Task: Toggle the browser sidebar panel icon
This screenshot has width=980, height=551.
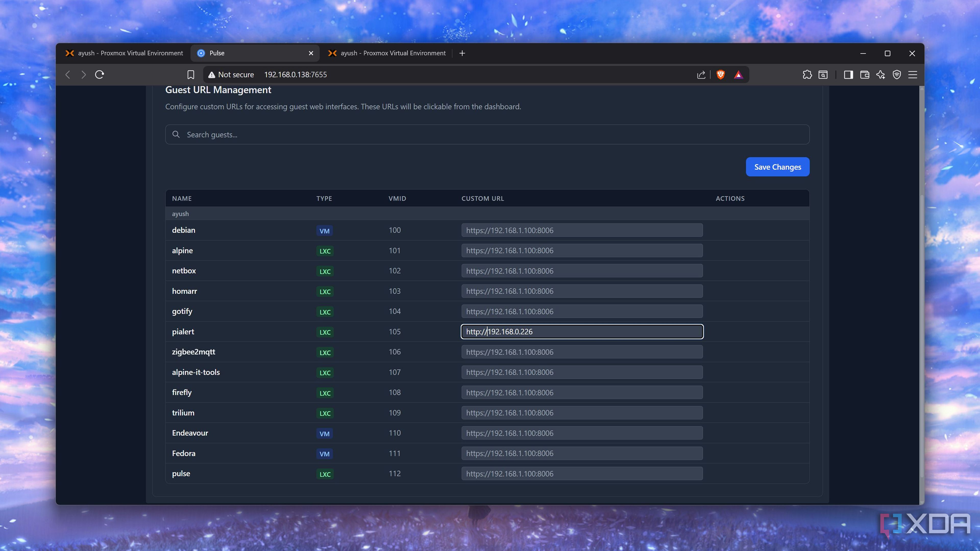Action: pyautogui.click(x=848, y=74)
